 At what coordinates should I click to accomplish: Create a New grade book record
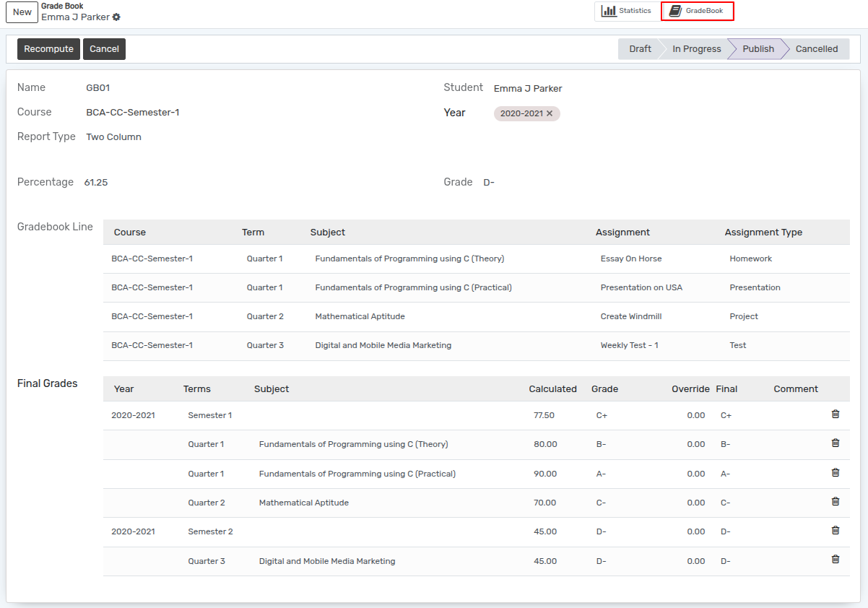coord(22,12)
